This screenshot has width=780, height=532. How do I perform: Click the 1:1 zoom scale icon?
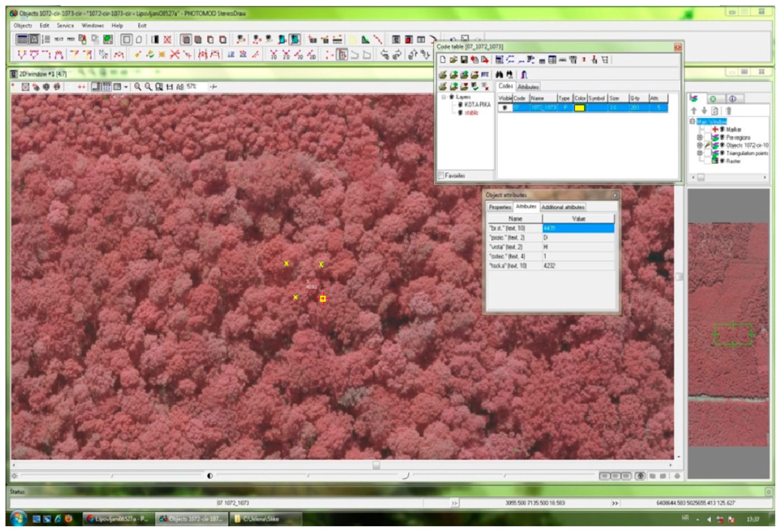click(x=169, y=87)
